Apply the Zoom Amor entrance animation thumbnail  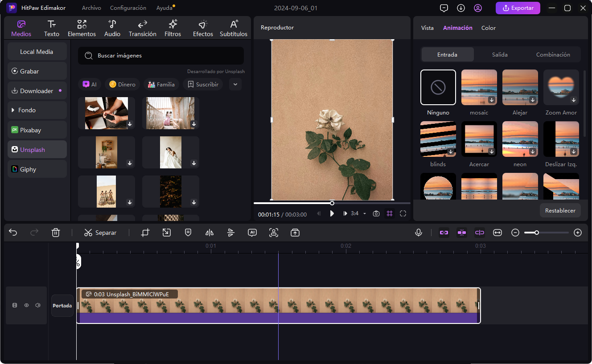[x=561, y=87]
